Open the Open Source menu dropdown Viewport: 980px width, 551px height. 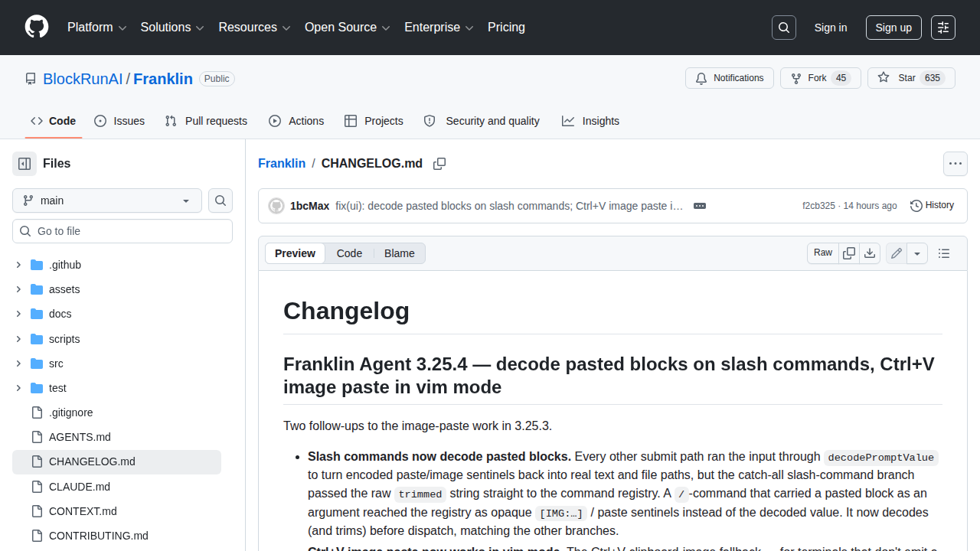(348, 28)
